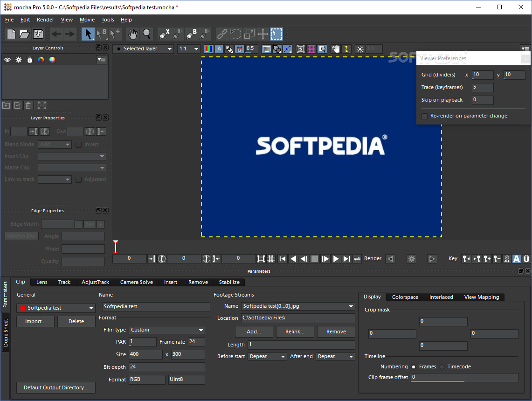
Task: Click the dashed-rectangle Transform tool
Action: 276,34
